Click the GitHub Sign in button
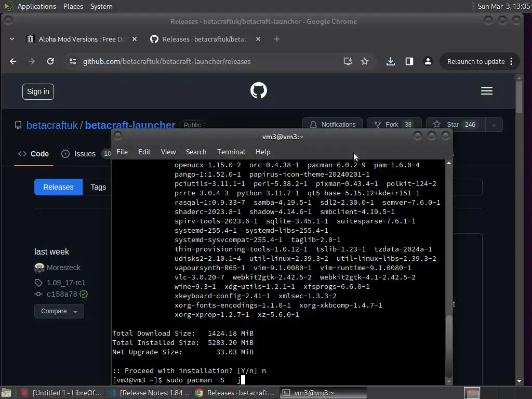The height and width of the screenshot is (399, 532). [x=38, y=91]
